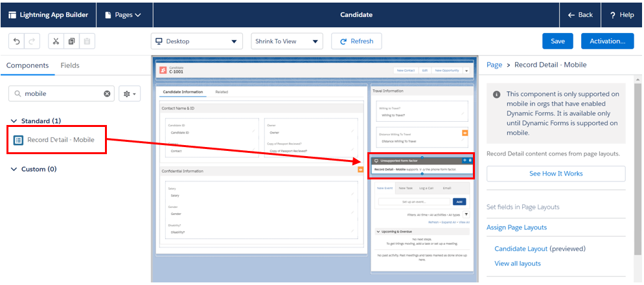The image size is (644, 285).
Task: Click the redo arrow icon
Action: coord(31,41)
